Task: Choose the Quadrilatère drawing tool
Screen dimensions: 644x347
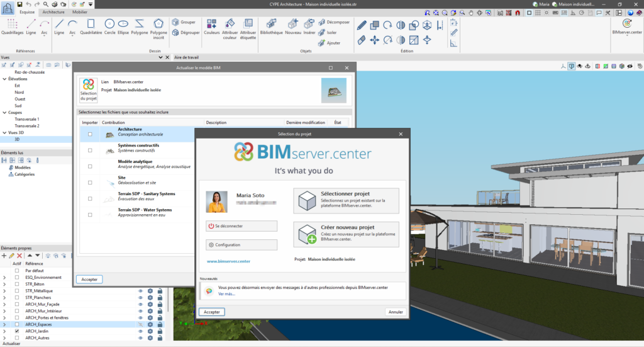Action: click(91, 26)
